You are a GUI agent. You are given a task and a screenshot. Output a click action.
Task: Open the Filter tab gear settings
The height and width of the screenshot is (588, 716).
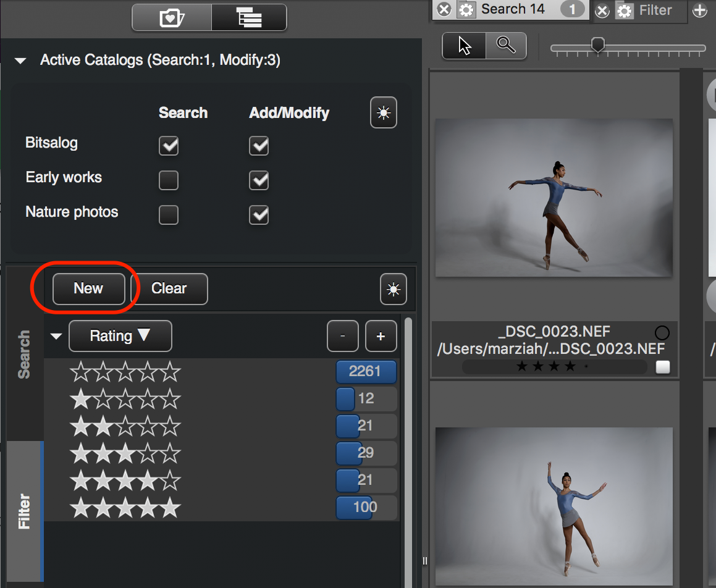624,10
